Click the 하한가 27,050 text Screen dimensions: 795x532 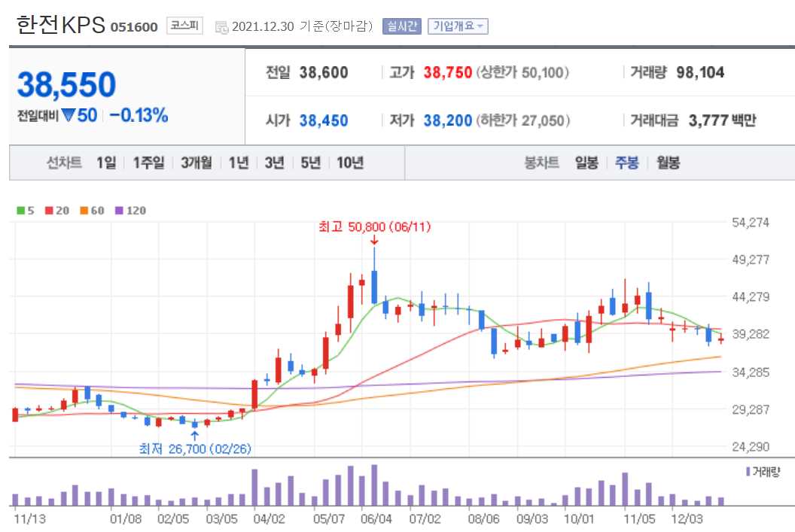(522, 120)
